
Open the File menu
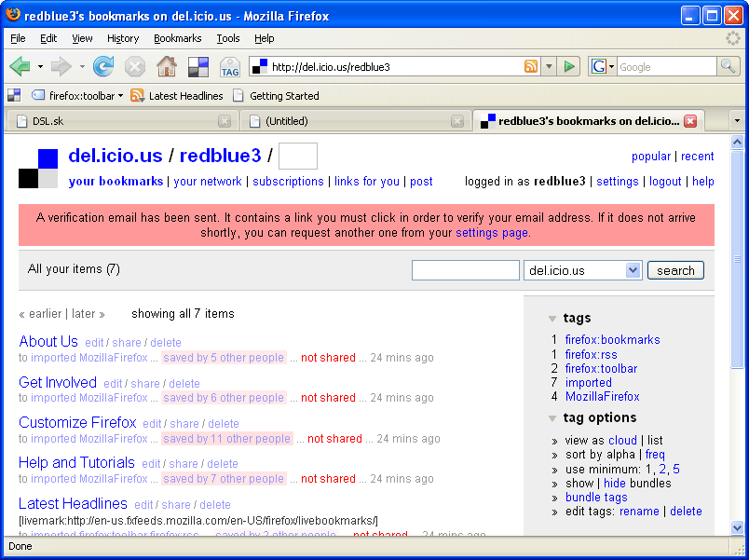tap(18, 38)
